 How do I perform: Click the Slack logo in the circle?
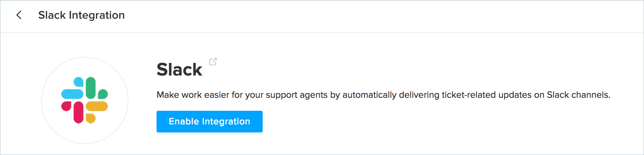(x=85, y=100)
